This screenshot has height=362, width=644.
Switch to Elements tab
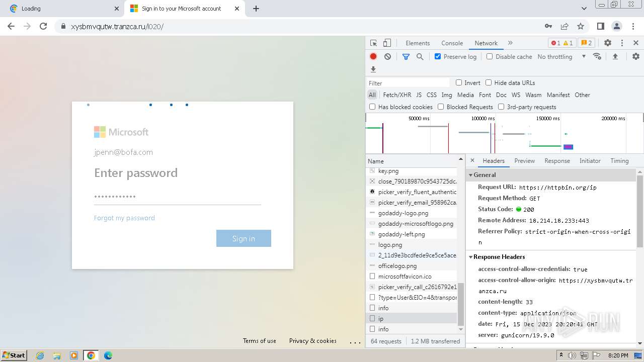coord(418,43)
